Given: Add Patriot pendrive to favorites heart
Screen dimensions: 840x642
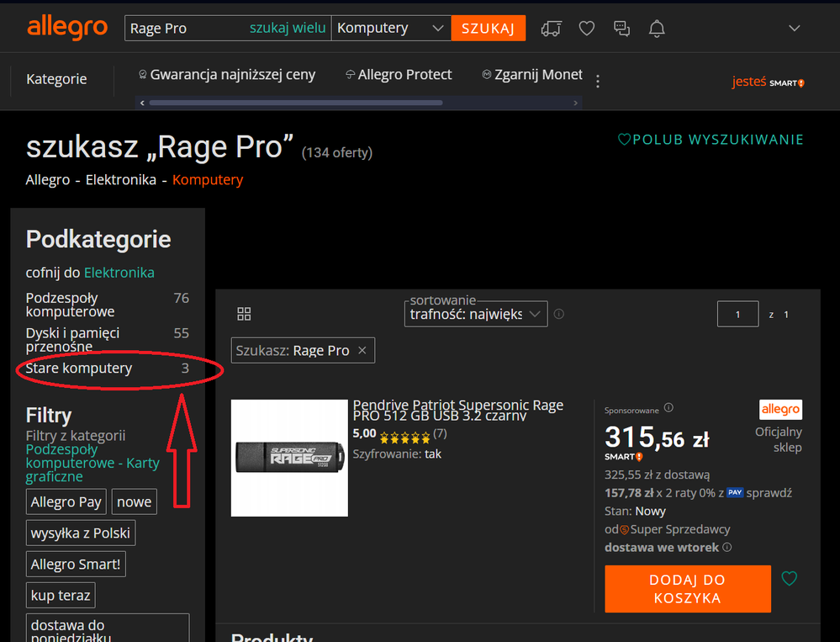Looking at the screenshot, I should 789,579.
